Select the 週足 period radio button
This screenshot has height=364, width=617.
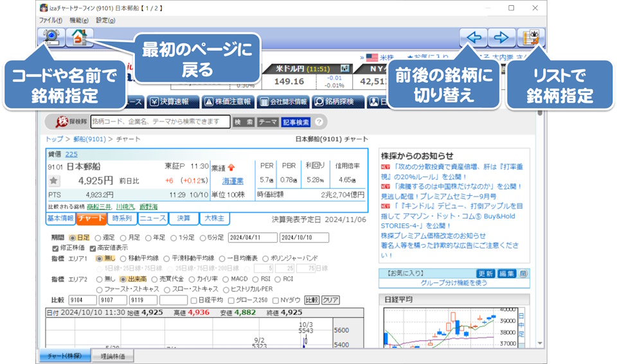[98, 238]
